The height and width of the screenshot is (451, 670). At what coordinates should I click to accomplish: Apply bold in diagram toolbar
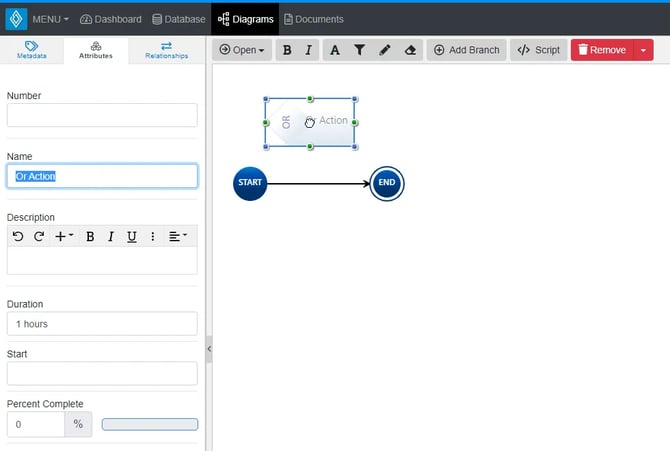287,50
